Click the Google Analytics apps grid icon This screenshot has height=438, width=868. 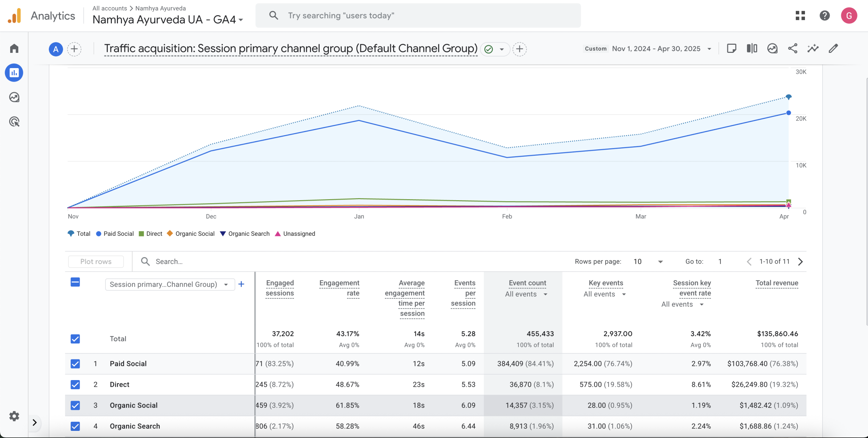(801, 16)
